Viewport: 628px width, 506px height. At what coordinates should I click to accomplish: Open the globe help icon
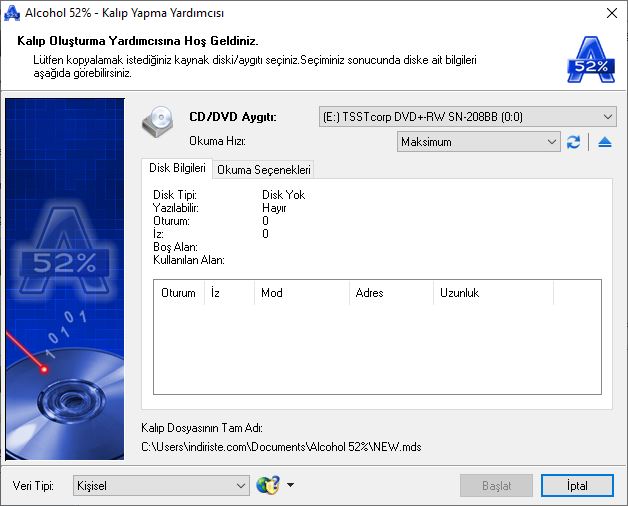tap(268, 485)
